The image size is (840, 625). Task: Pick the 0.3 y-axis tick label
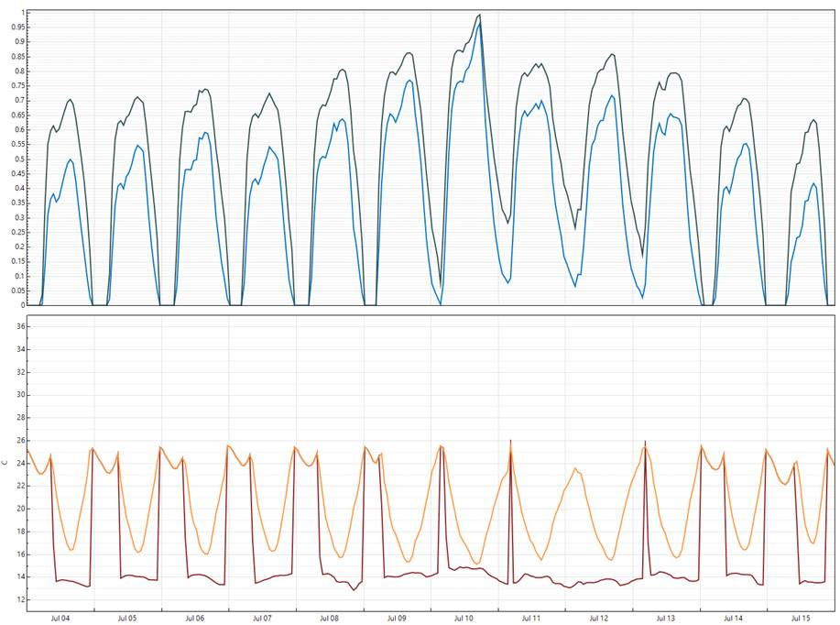(x=20, y=217)
